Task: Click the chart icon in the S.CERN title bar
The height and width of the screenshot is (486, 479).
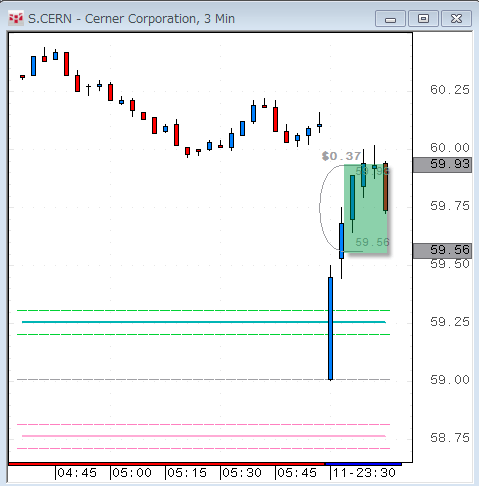Action: click(x=16, y=19)
